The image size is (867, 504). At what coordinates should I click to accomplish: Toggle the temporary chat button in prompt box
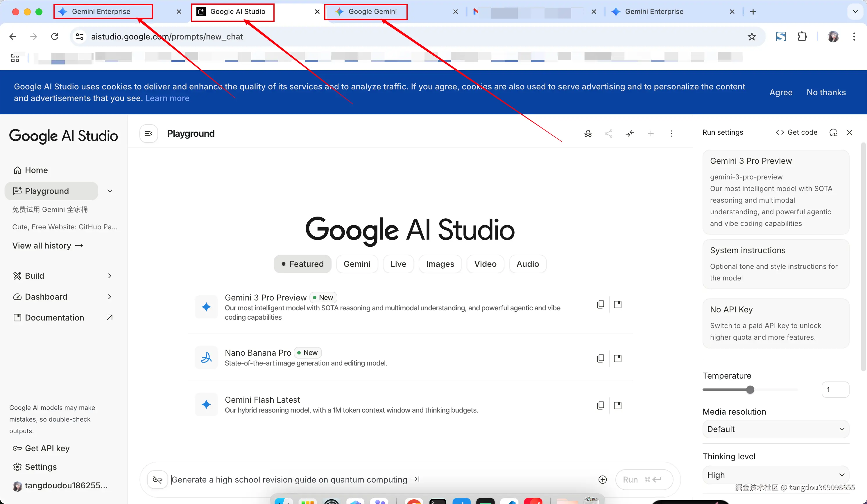point(157,479)
